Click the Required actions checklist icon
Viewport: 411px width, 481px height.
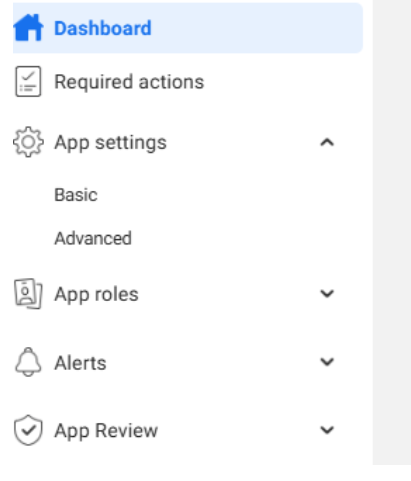tap(28, 81)
